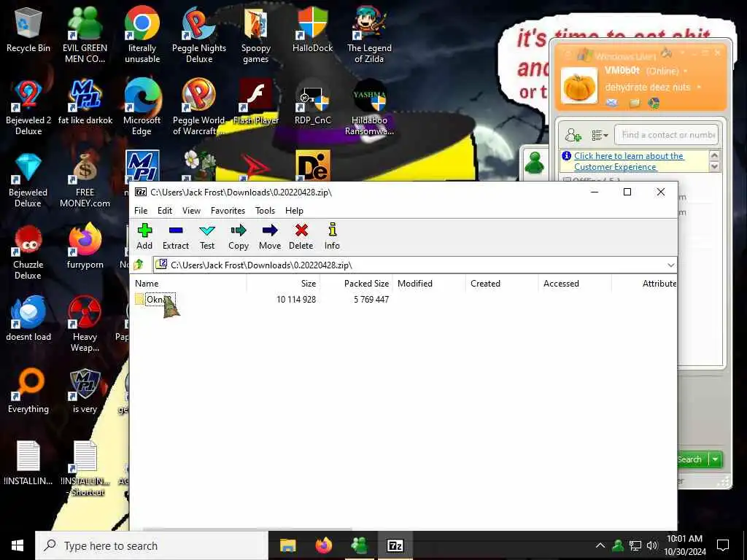
Task: Open the 'doesnt load' Thunderbird shortcut
Action: tap(28, 318)
